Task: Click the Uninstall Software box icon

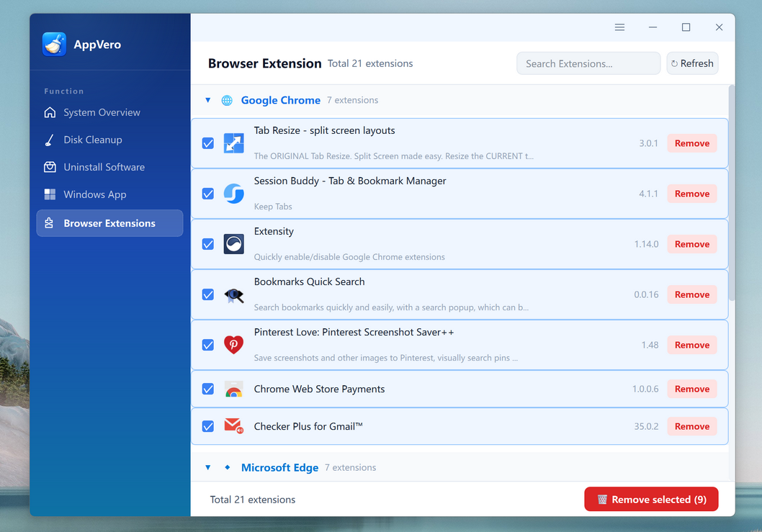Action: click(50, 167)
